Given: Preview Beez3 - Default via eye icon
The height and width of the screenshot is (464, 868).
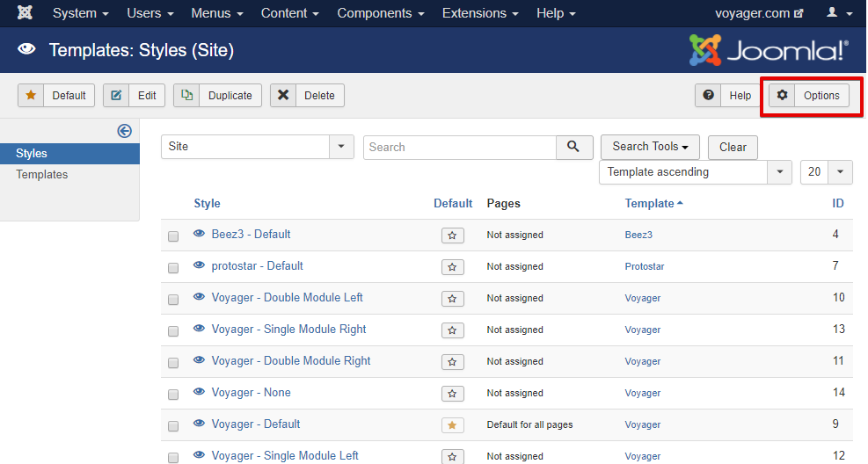Looking at the screenshot, I should (199, 234).
